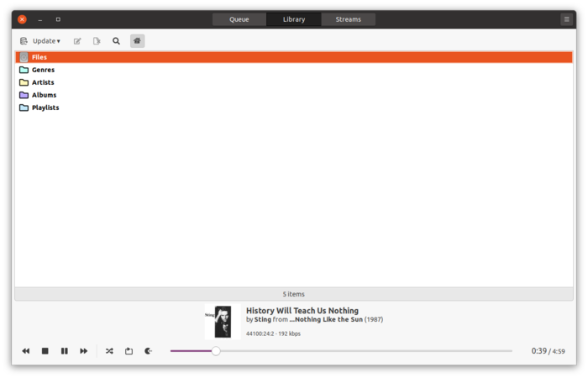Click the library home icon button

tap(137, 40)
